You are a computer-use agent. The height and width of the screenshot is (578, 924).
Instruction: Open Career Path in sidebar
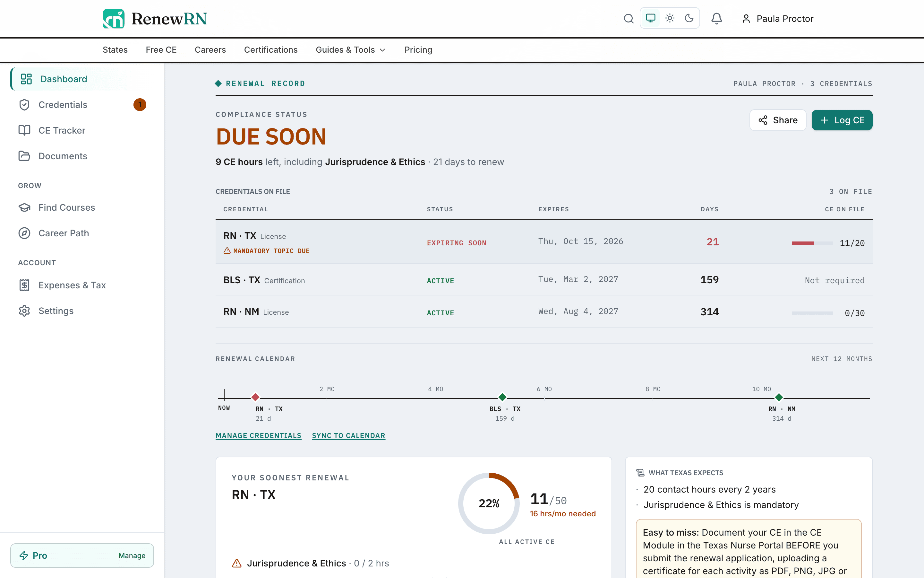point(82,233)
